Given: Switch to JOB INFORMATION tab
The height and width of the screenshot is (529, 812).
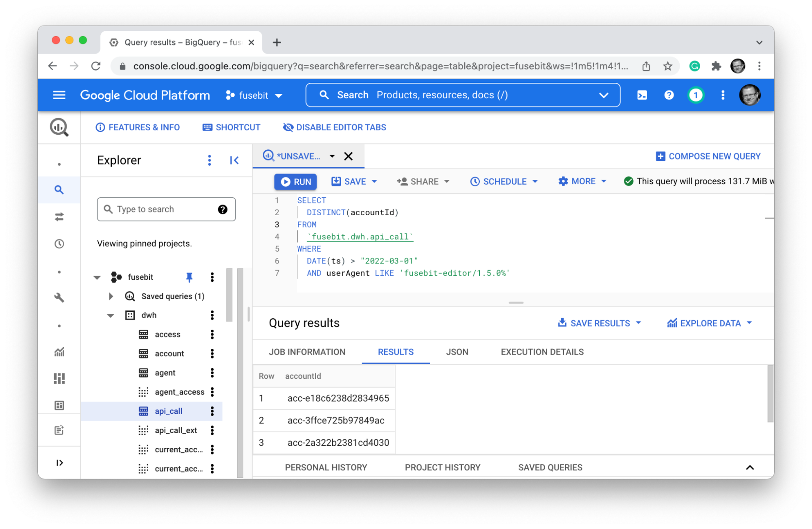Looking at the screenshot, I should tap(307, 352).
